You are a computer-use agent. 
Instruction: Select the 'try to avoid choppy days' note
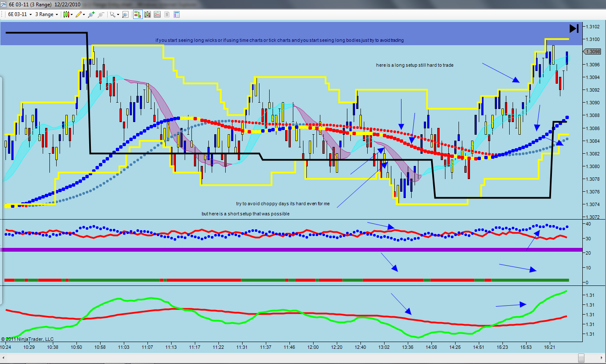[283, 204]
